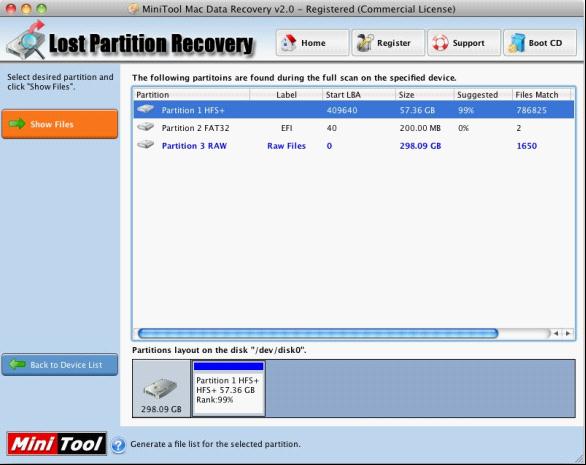
Task: Open the Support button
Action: click(464, 43)
